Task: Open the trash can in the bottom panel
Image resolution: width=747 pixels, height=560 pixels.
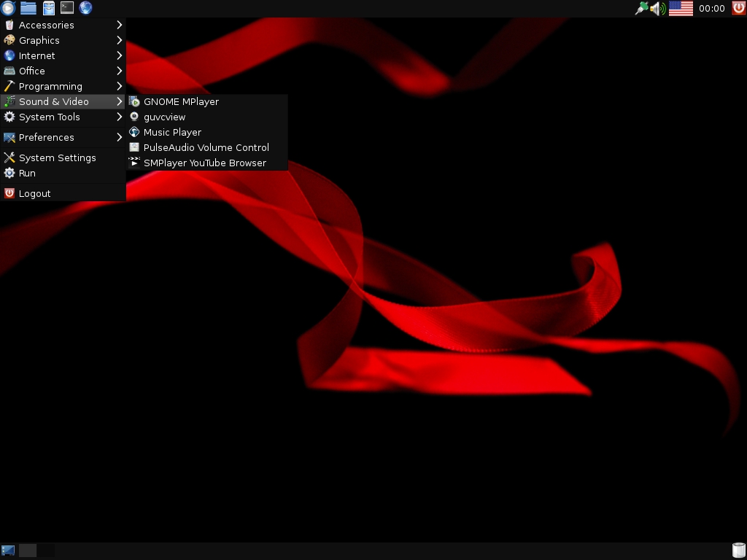Action: click(738, 551)
